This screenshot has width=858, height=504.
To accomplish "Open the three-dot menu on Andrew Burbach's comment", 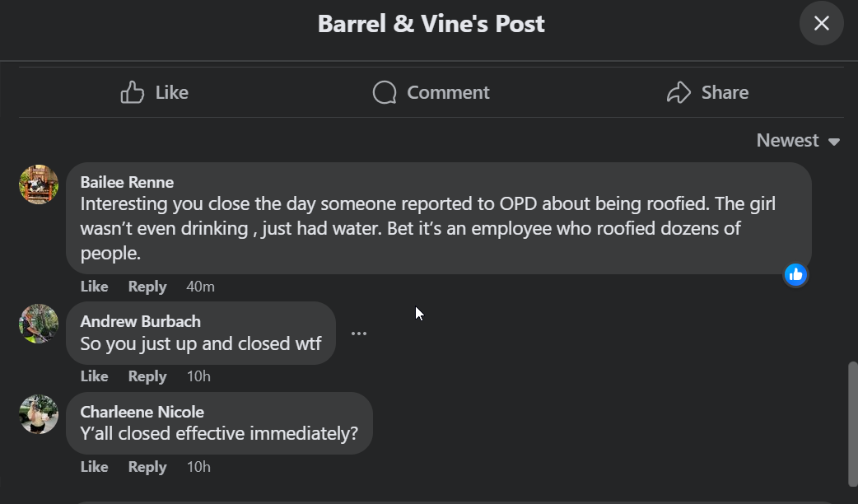I will click(x=359, y=334).
